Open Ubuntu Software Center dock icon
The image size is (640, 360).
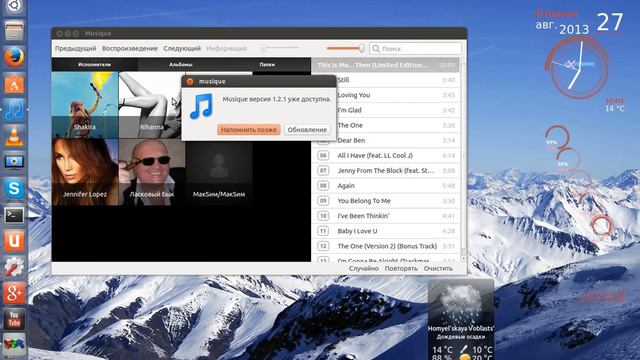pos(14,84)
